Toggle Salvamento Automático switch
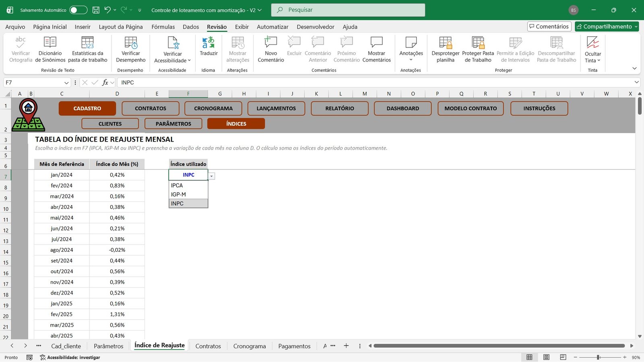The width and height of the screenshot is (644, 362). 78,10
